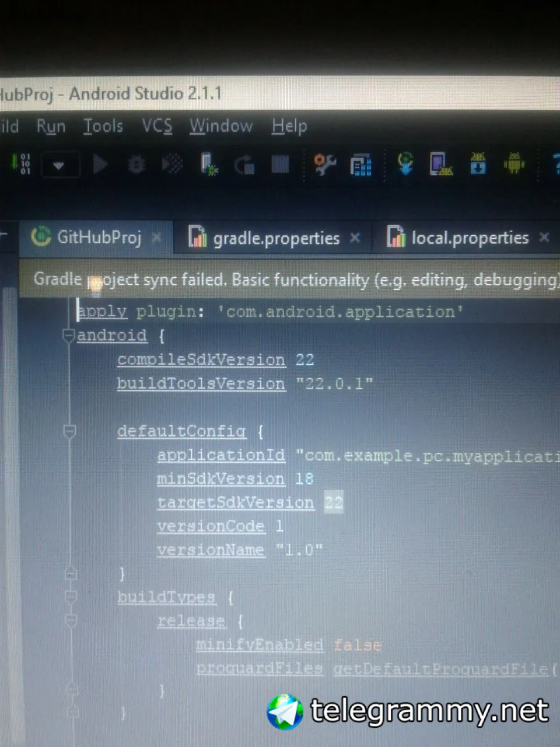560x747 pixels.
Task: Click the Run with Coverage icon
Action: 172,165
